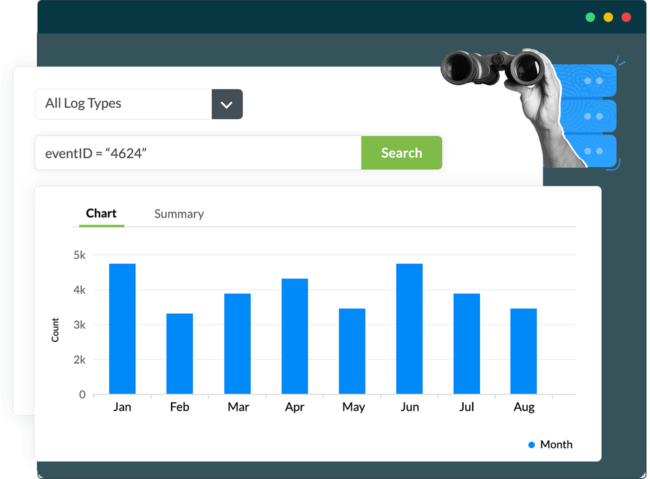
Task: Switch to the Summary tab
Action: coord(179,214)
